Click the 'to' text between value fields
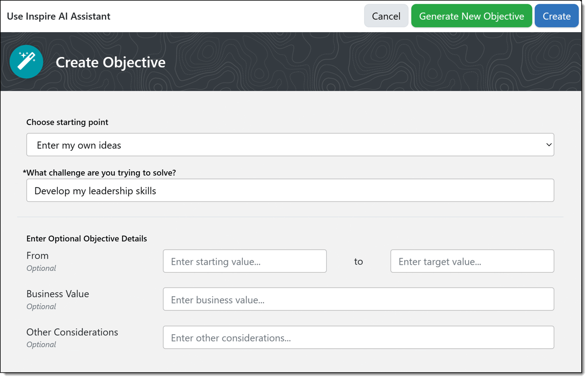Image resolution: width=588 pixels, height=379 pixels. 358,262
